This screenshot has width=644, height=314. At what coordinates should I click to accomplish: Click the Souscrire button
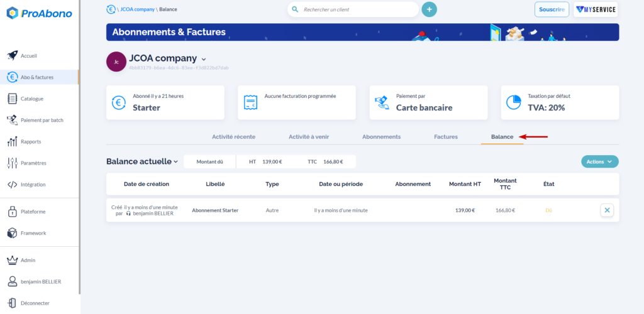click(x=552, y=9)
